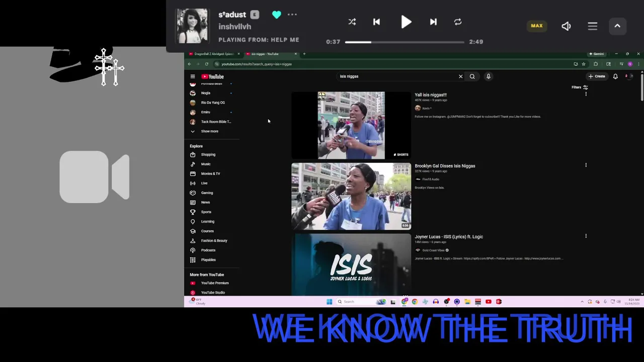Open Windows Start menu
This screenshot has width=644, height=362.
[x=329, y=302]
